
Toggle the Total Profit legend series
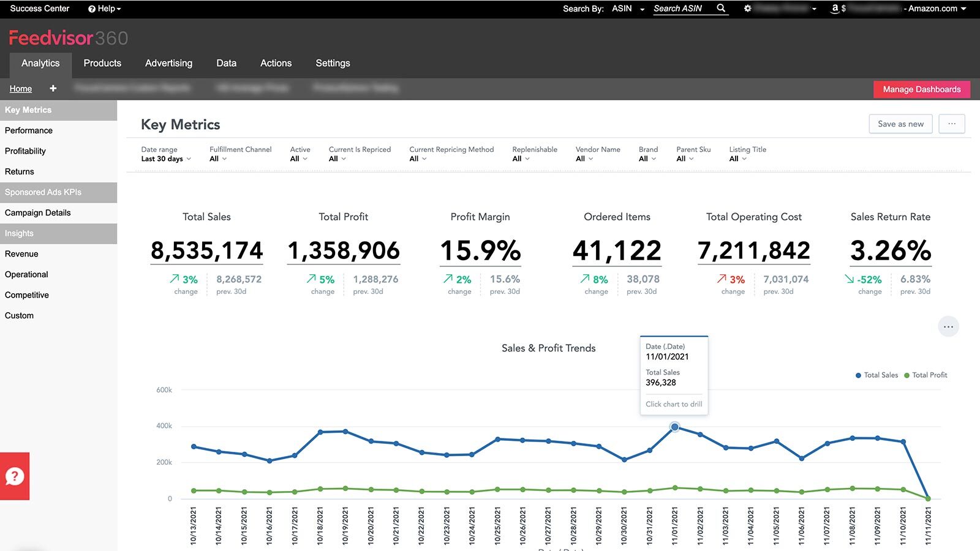(x=925, y=375)
